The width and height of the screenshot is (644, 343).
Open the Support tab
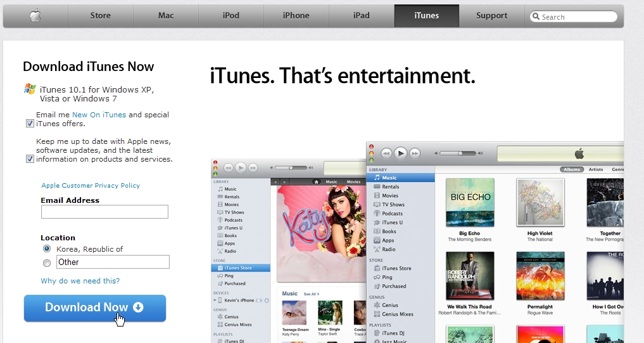tap(491, 16)
